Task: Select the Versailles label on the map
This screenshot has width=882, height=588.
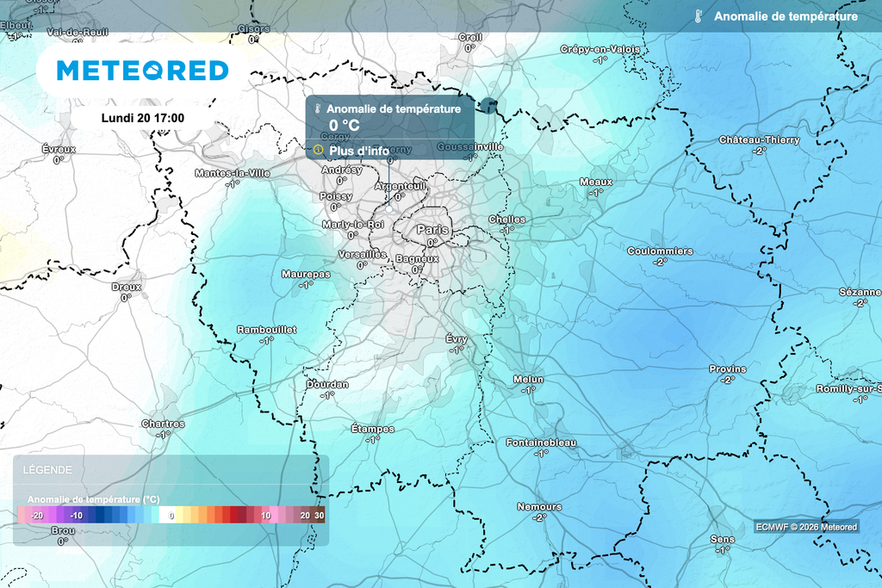Action: tap(363, 255)
